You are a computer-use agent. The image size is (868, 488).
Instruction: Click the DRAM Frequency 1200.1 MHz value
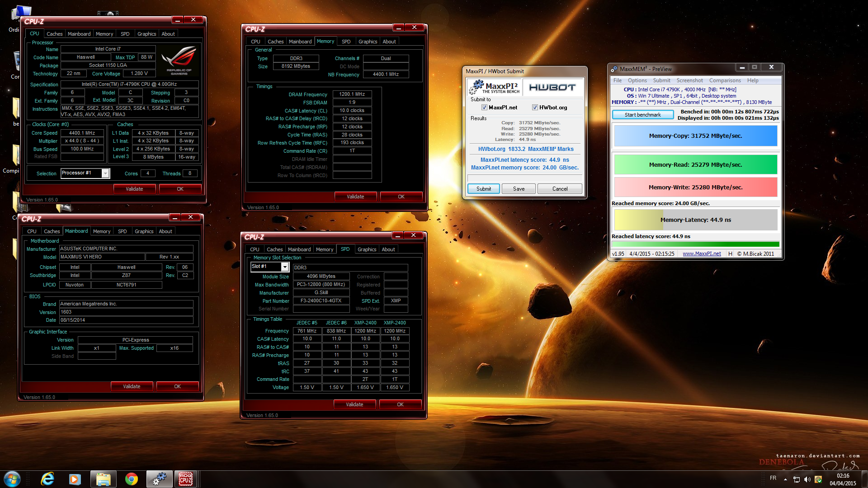[x=352, y=94]
